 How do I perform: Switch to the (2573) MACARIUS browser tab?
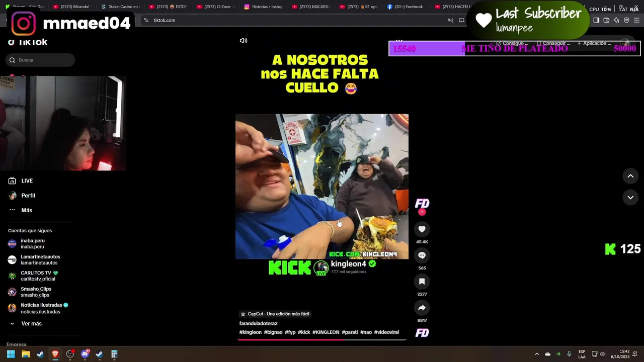click(310, 7)
